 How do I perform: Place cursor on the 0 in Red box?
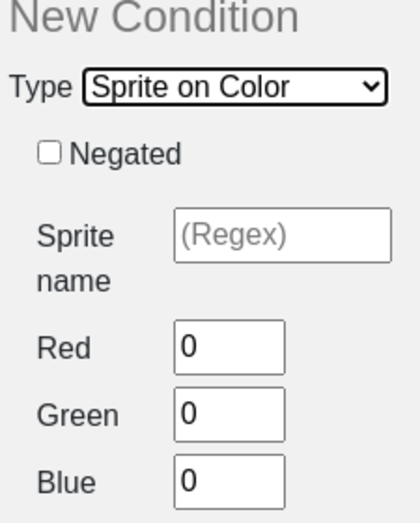[188, 347]
